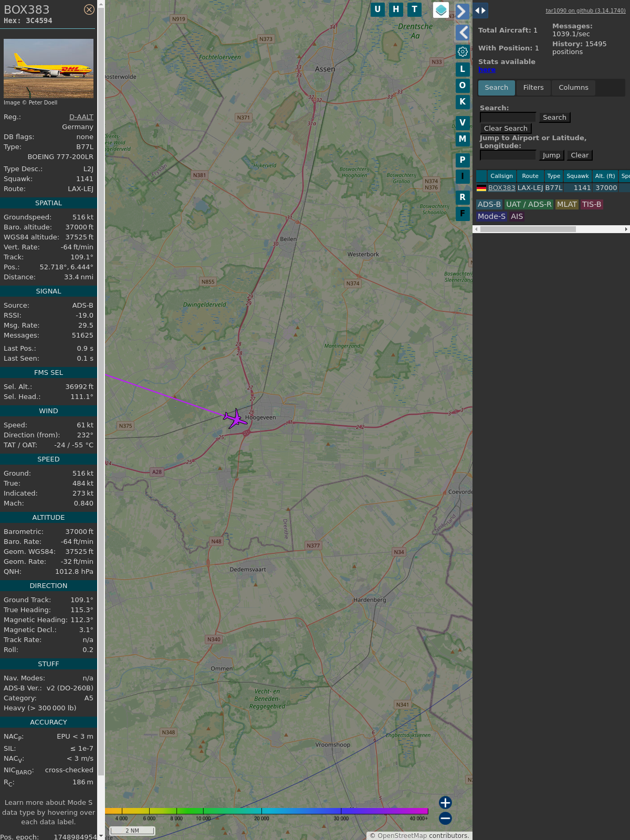Toggle the L map button
The image size is (630, 840).
[463, 69]
